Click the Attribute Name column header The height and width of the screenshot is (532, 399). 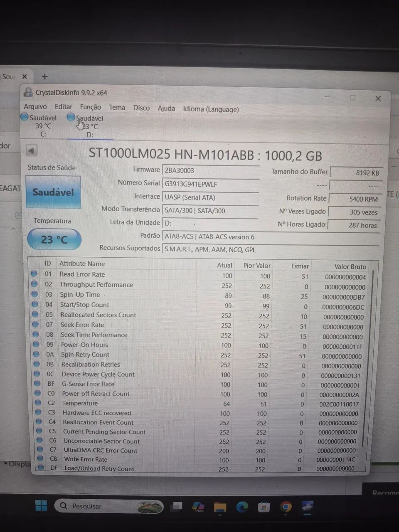[x=82, y=264]
